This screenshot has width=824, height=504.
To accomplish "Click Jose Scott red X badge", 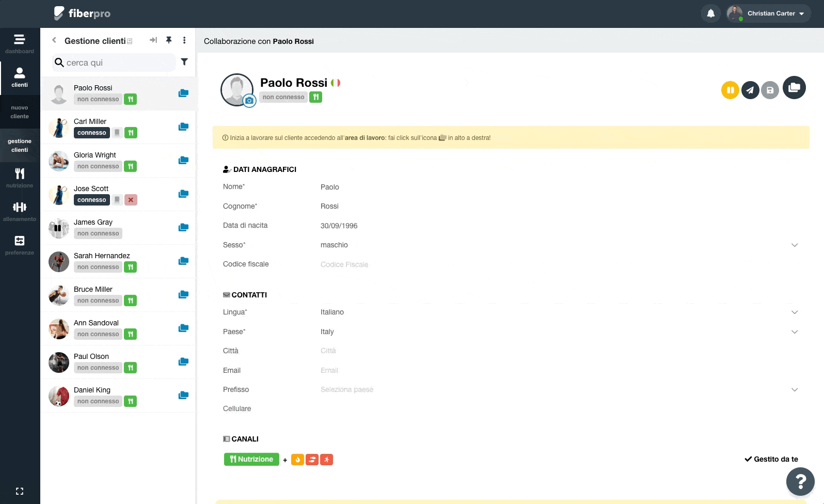I will (x=131, y=200).
